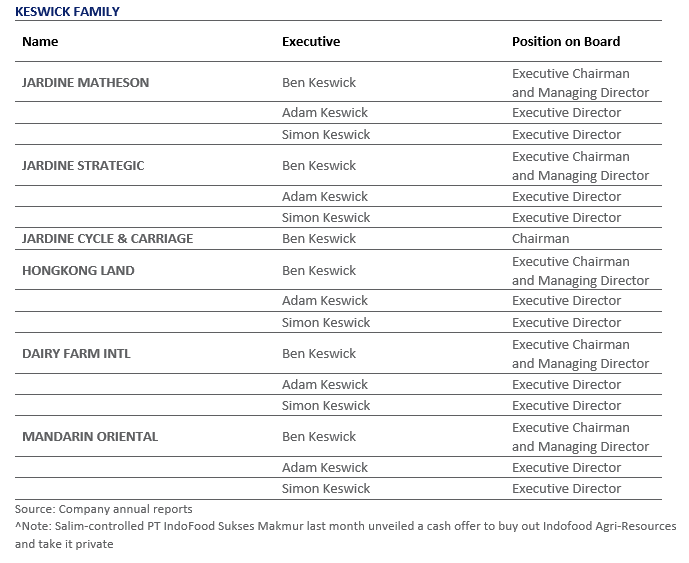Click Simon Keswick under Hongkong Land
This screenshot has height=563, width=689.
click(x=326, y=323)
